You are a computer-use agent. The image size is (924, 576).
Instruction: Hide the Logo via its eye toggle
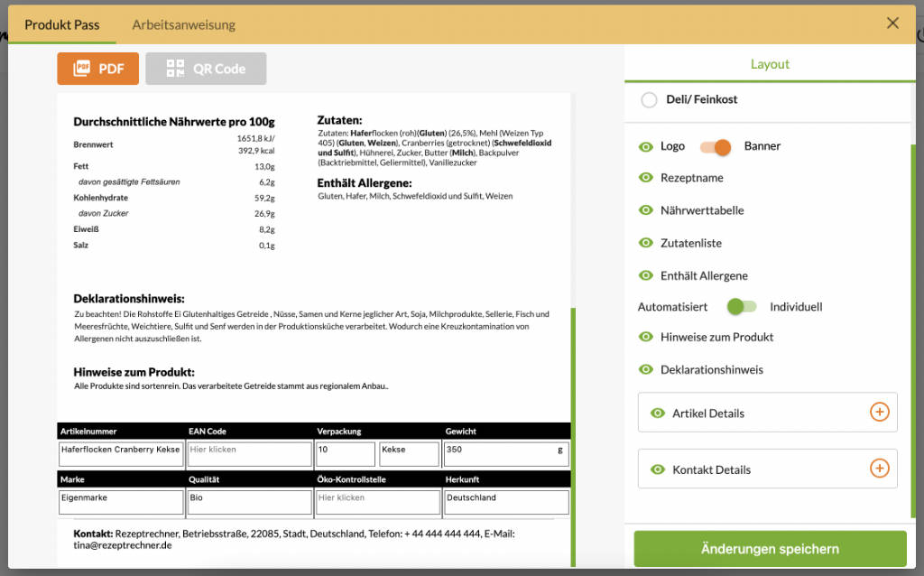pos(645,145)
